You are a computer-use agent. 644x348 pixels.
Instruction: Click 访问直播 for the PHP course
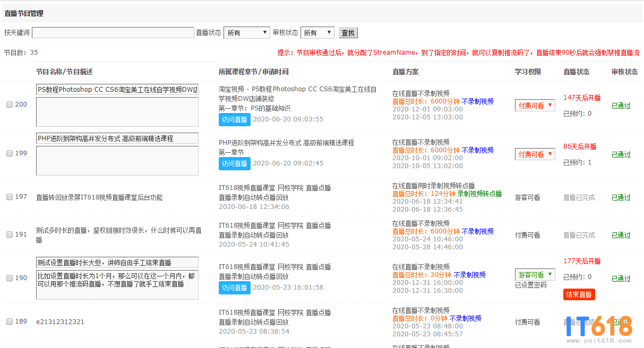tap(234, 163)
